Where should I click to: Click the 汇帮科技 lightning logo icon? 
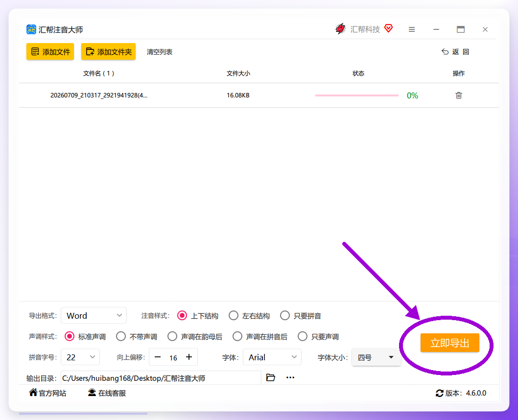click(340, 29)
